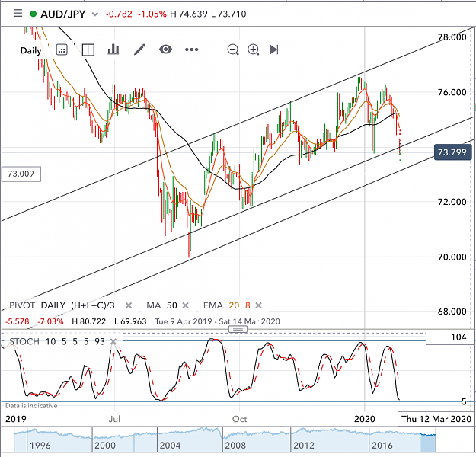Click the highlighted range in the overview navigator
This screenshot has width=476, height=457.
(x=428, y=439)
